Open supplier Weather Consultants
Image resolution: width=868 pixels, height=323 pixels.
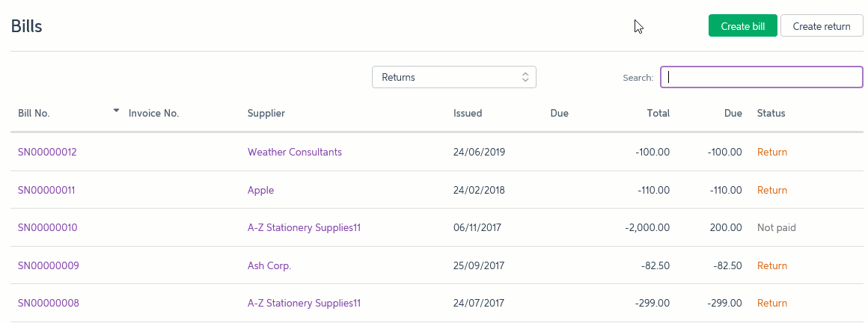tap(295, 152)
